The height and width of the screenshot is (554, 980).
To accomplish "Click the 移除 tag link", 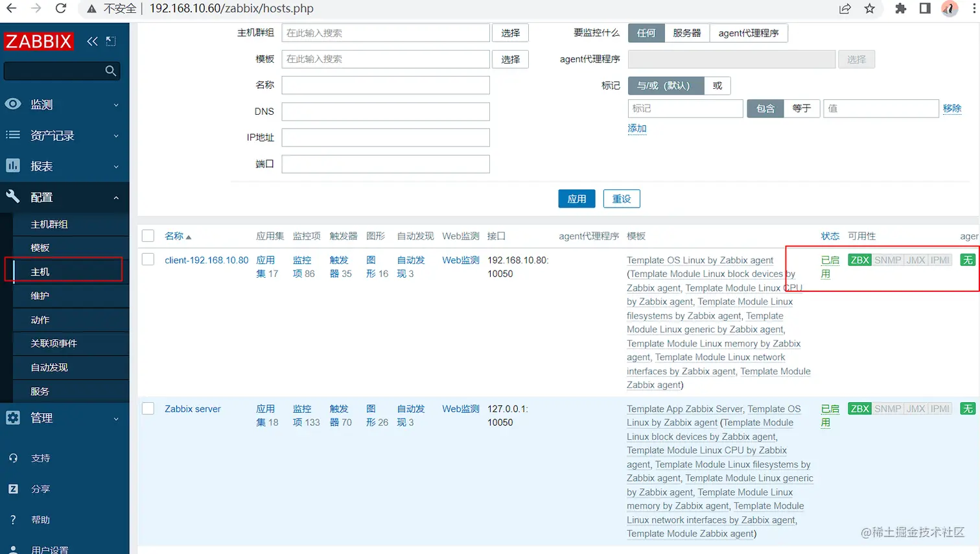I will 952,108.
